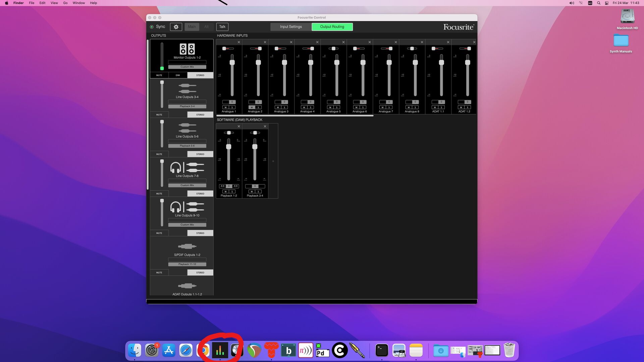Open the File menu in the menu bar

(32, 3)
